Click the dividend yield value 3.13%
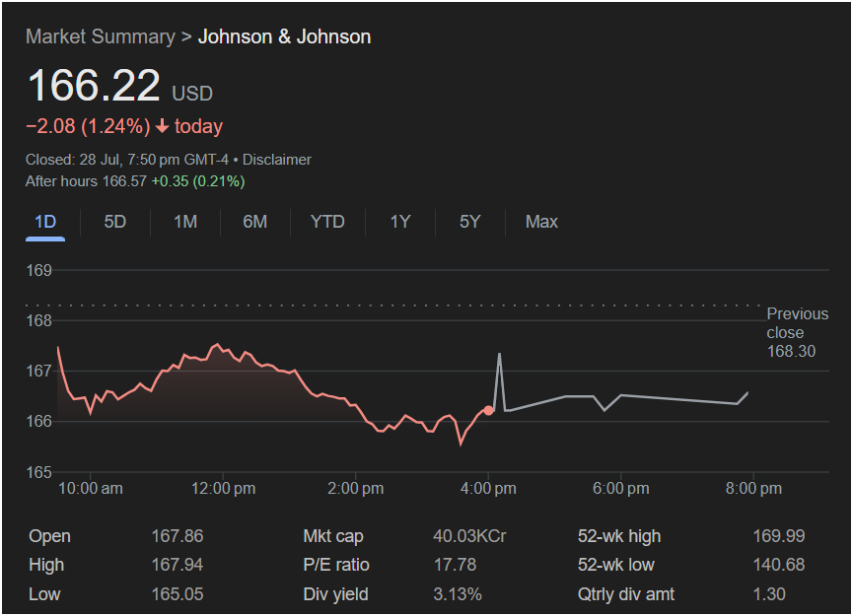Screen dimensions: 853x616 click(458, 594)
